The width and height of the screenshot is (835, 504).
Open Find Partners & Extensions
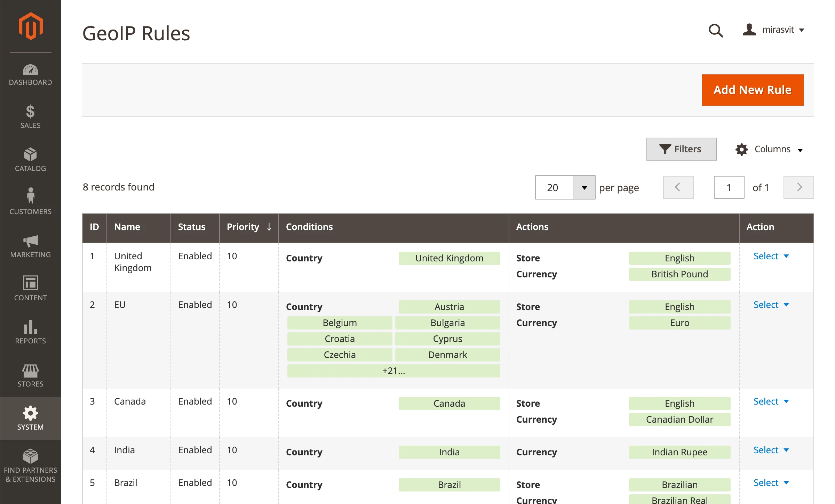click(x=31, y=465)
